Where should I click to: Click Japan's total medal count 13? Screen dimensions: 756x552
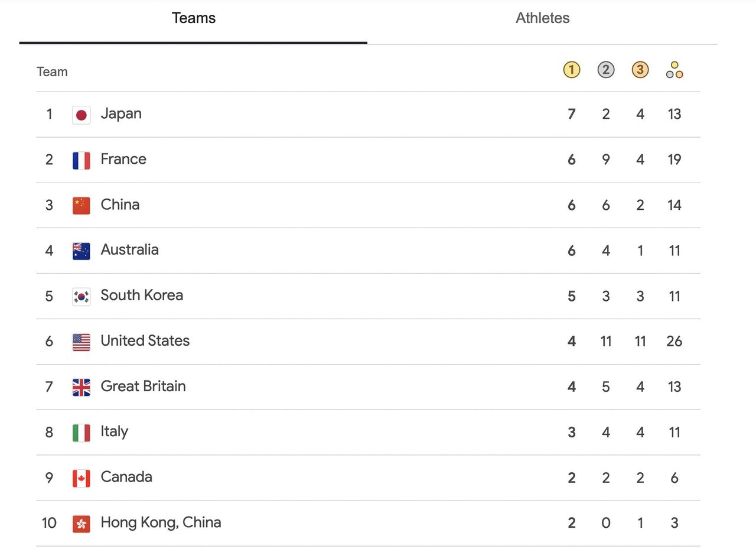674,114
